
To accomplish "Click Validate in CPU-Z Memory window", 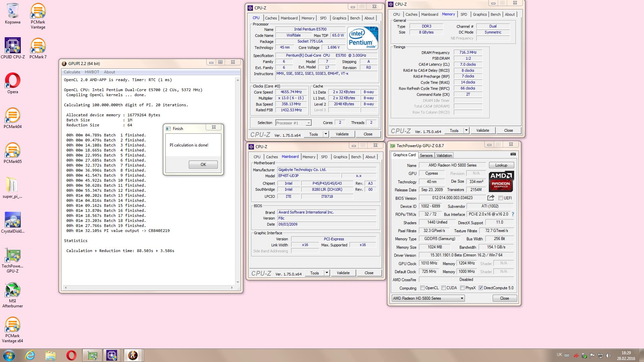I will [483, 130].
